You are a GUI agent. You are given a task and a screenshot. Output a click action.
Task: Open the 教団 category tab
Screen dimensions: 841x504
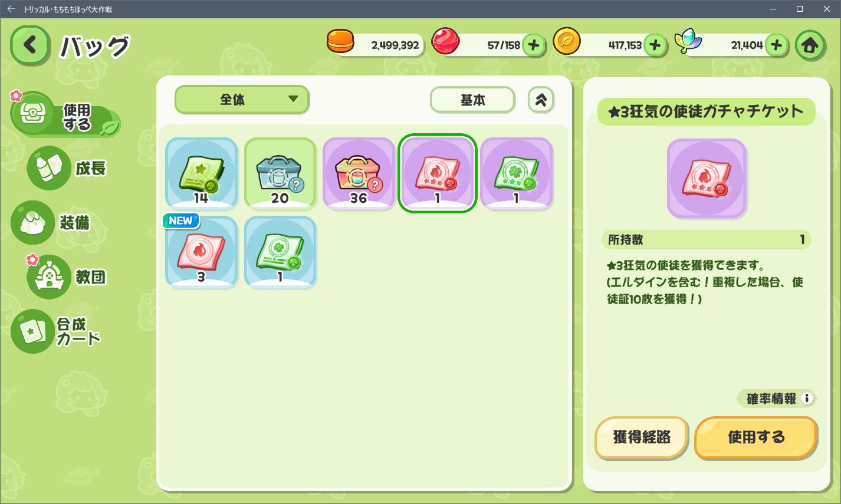point(67,276)
